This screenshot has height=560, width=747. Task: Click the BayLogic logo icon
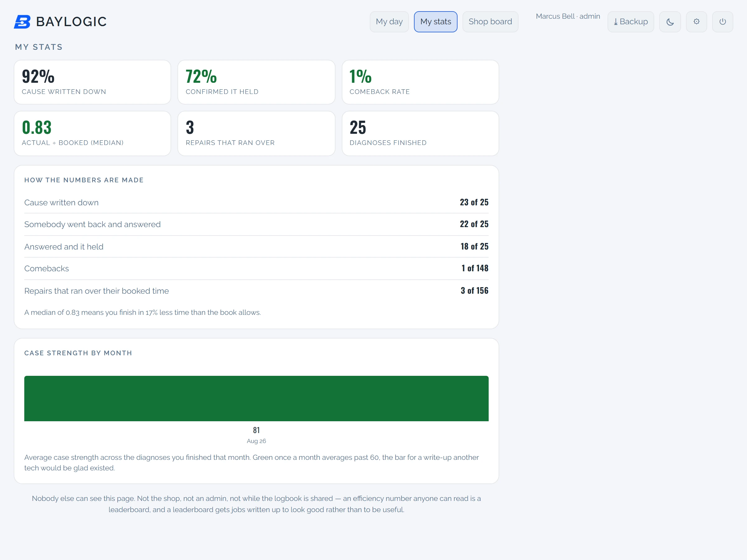[x=22, y=21]
